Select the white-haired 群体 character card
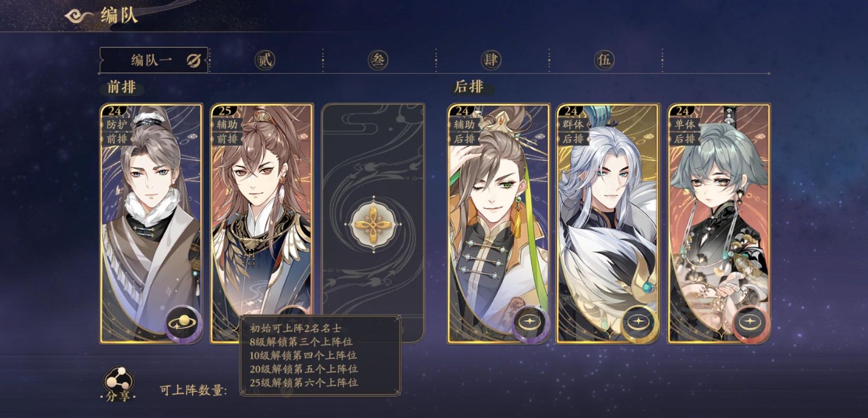Screen dimensions: 868x418 pos(608,223)
